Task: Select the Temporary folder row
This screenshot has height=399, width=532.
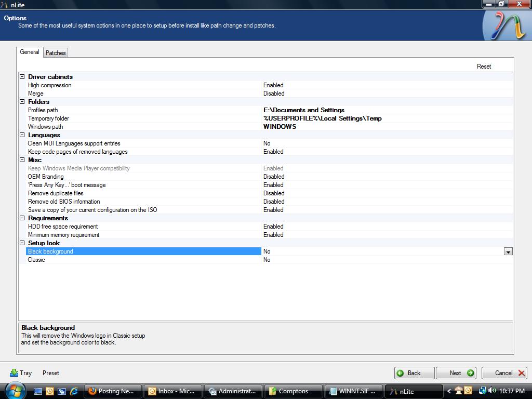Action: click(x=270, y=118)
